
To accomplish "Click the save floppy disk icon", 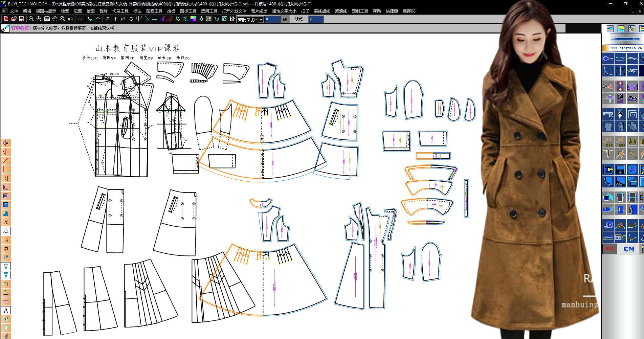I will (x=22, y=19).
